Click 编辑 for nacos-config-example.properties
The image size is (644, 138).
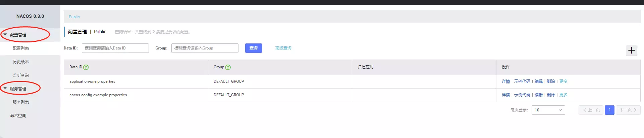coord(539,95)
